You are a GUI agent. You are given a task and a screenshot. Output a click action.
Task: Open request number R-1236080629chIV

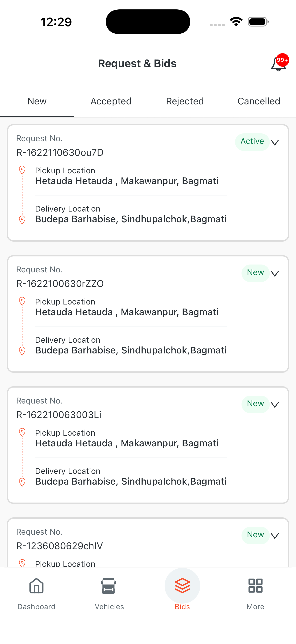click(60, 546)
